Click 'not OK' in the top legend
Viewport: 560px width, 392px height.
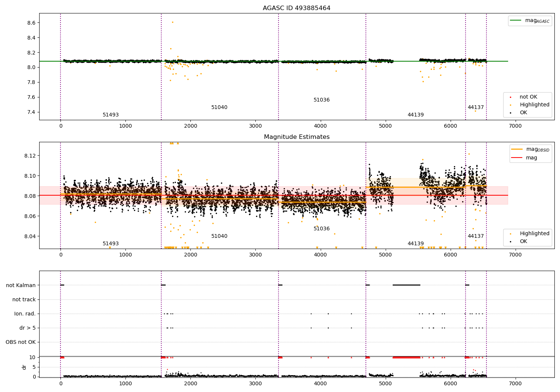(528, 97)
